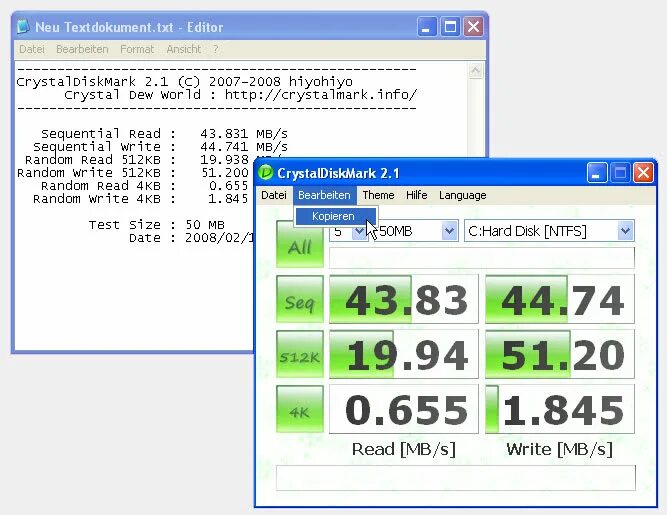Start the Seq sequential test

pyautogui.click(x=300, y=299)
